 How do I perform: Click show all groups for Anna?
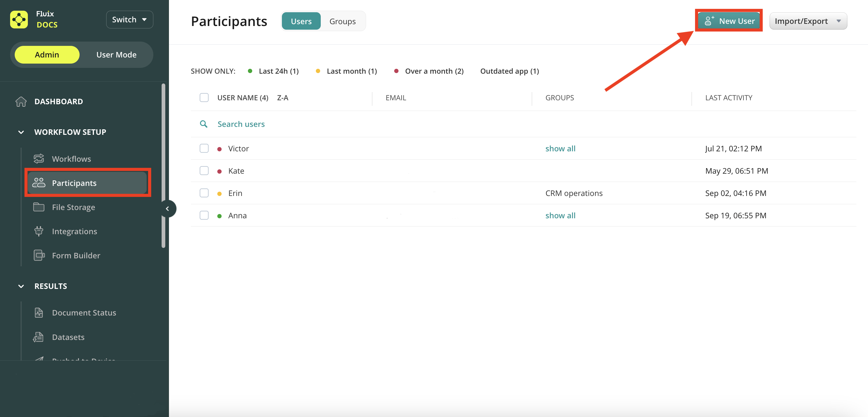[x=560, y=216]
